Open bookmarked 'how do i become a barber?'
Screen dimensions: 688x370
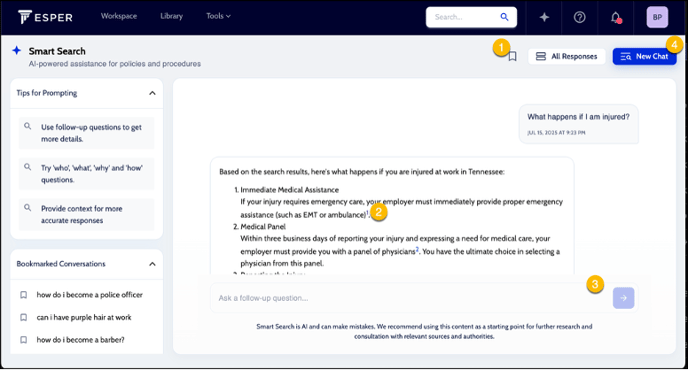tap(80, 340)
